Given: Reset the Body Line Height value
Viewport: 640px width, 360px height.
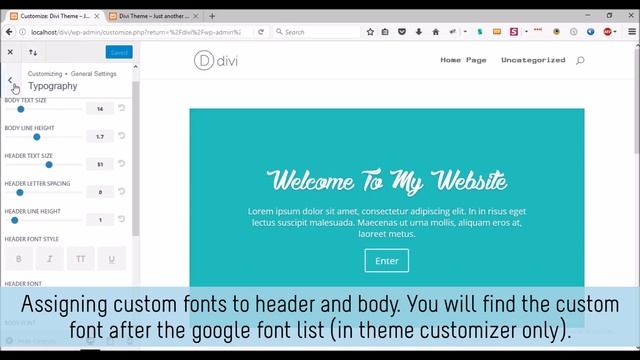Looking at the screenshot, I should point(121,136).
